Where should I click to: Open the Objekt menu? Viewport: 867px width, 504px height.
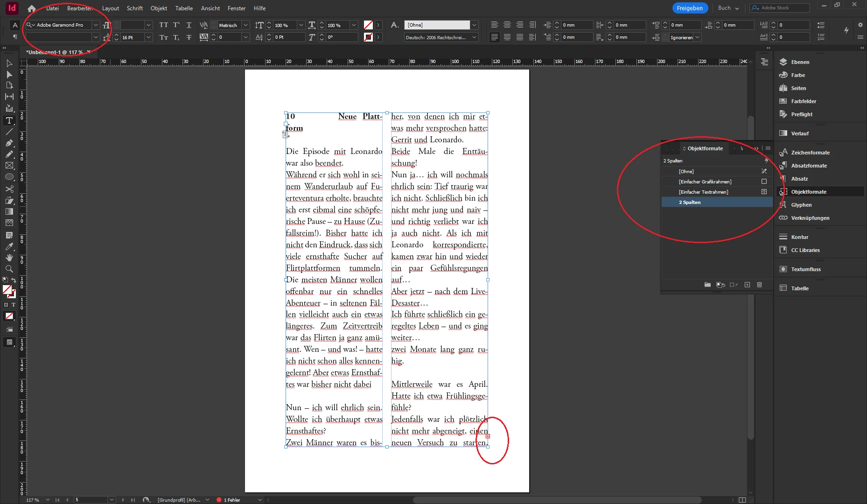(159, 8)
